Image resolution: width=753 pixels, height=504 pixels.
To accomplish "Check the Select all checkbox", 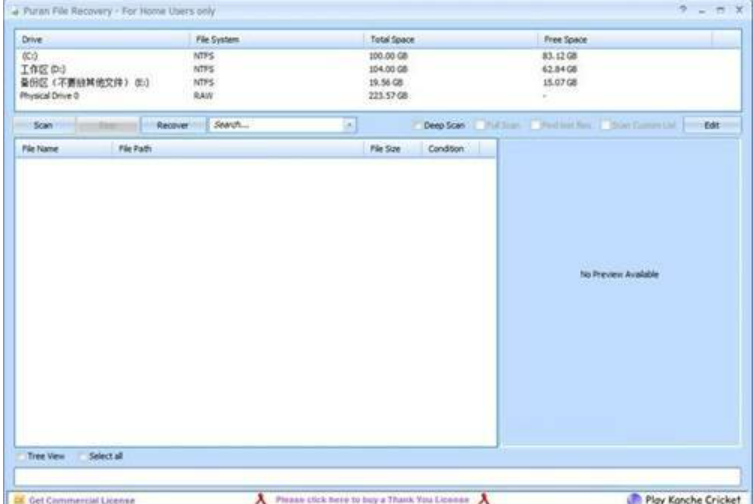I will 83,456.
